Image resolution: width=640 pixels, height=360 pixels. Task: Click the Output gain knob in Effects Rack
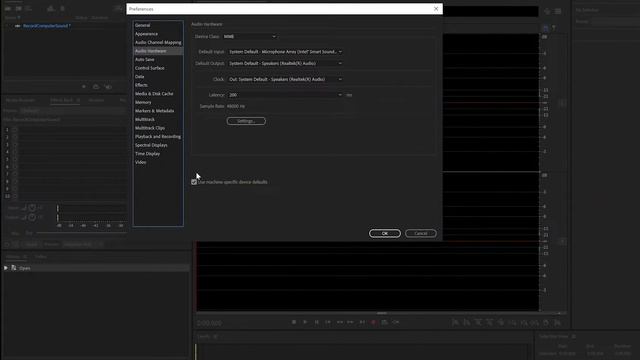click(x=32, y=218)
